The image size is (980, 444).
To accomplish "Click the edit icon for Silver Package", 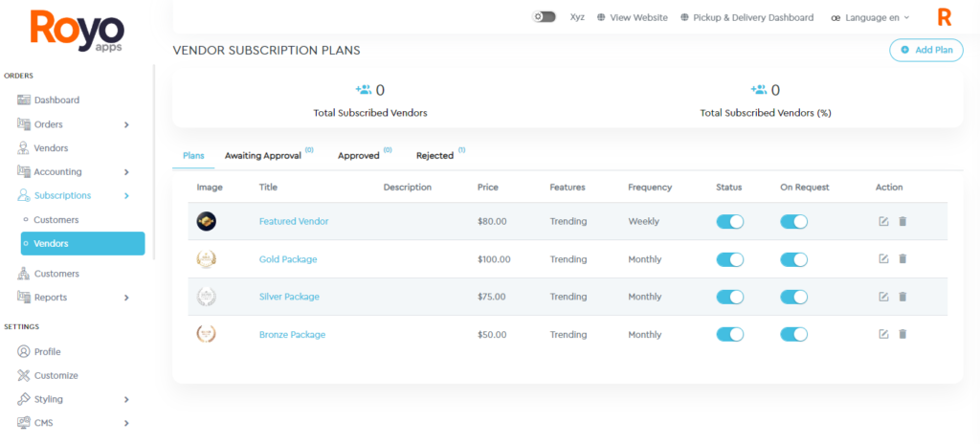I will point(883,297).
